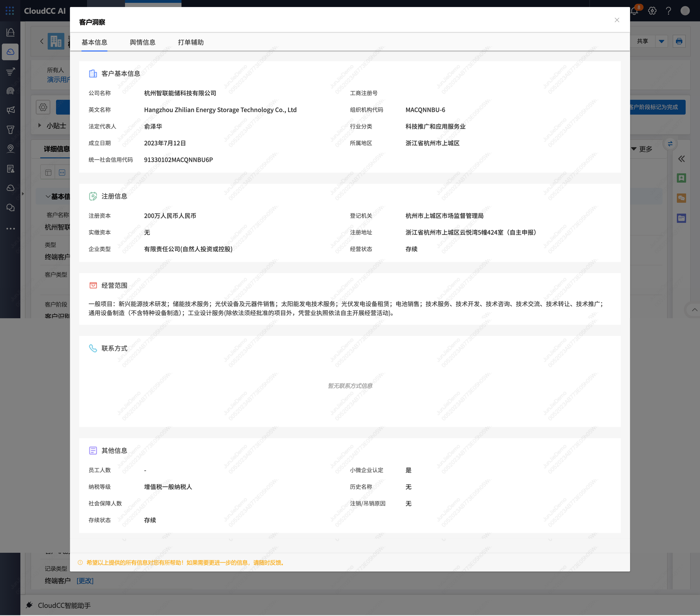Open the settings gear in top bar
Image resolution: width=700 pixels, height=616 pixels.
coord(652,11)
